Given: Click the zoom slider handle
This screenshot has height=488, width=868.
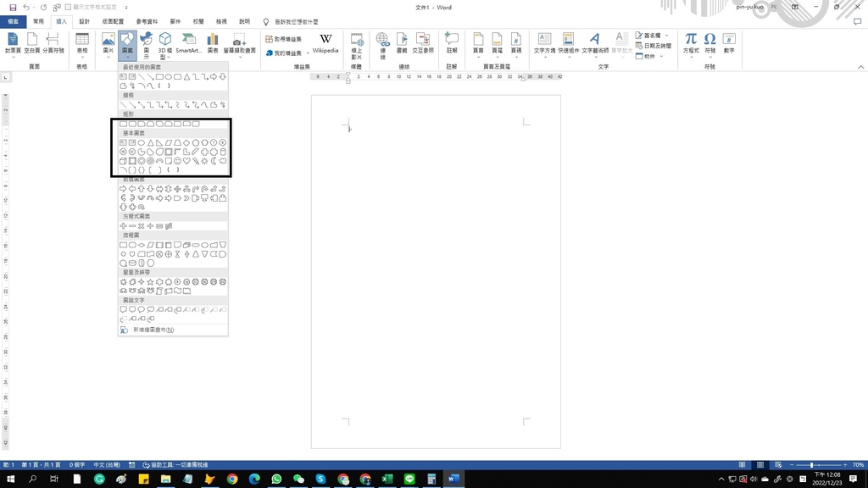Looking at the screenshot, I should (x=811, y=465).
